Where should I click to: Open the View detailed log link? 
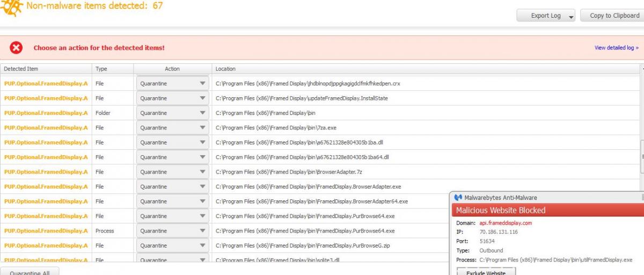(617, 48)
